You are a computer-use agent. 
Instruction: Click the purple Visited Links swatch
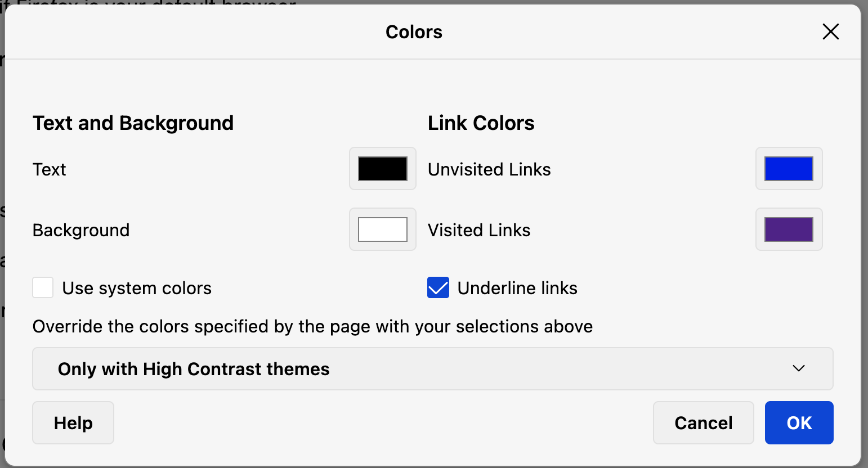[789, 229]
